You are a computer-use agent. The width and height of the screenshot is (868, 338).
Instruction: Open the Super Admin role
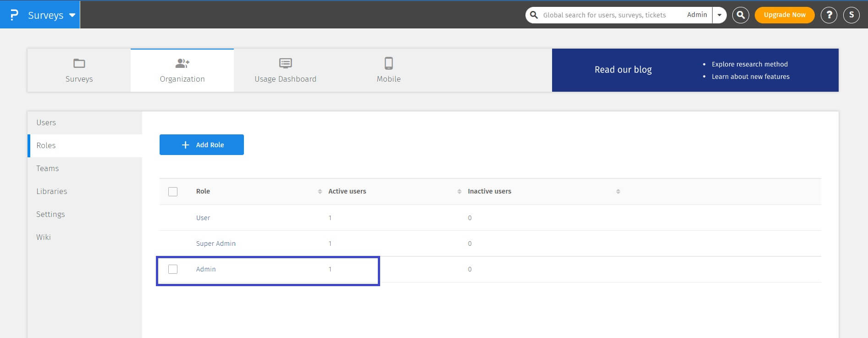pyautogui.click(x=216, y=244)
